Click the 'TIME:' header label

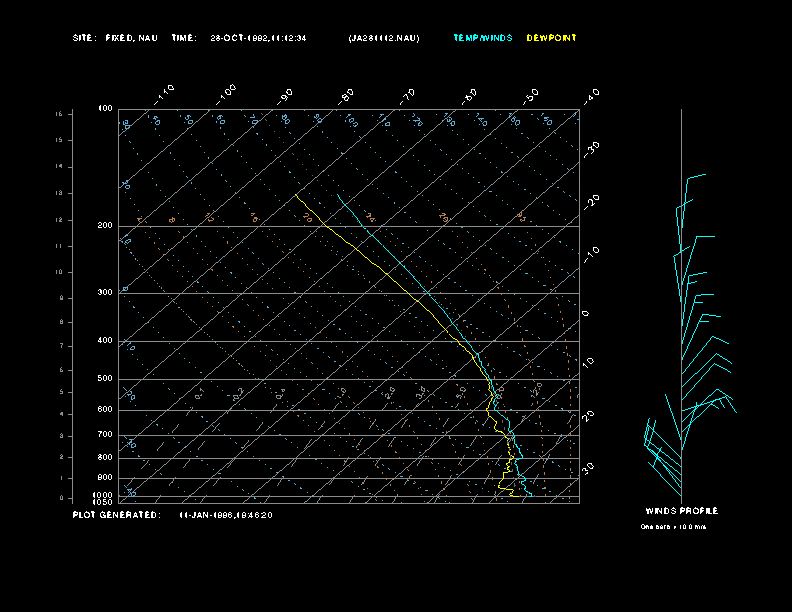pyautogui.click(x=184, y=38)
